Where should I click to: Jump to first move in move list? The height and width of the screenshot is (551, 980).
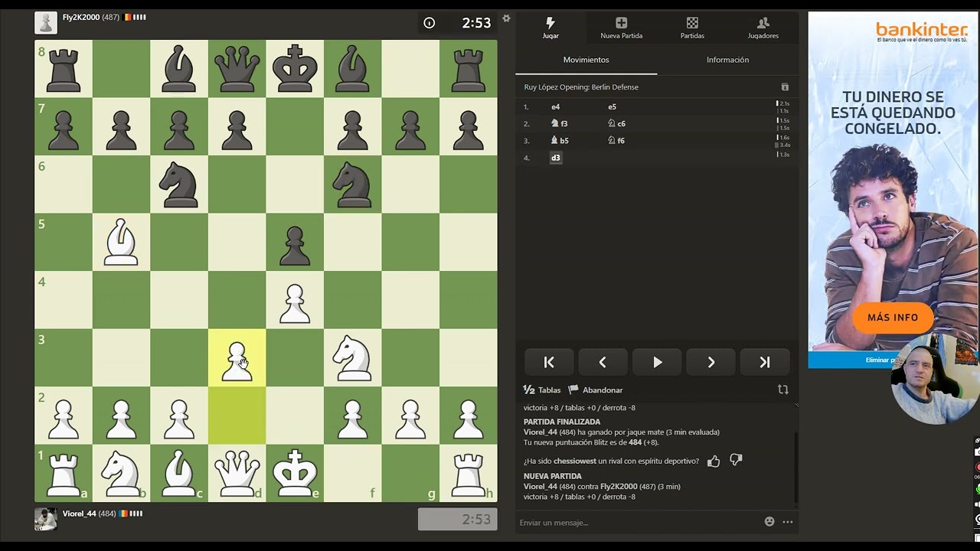click(x=549, y=362)
